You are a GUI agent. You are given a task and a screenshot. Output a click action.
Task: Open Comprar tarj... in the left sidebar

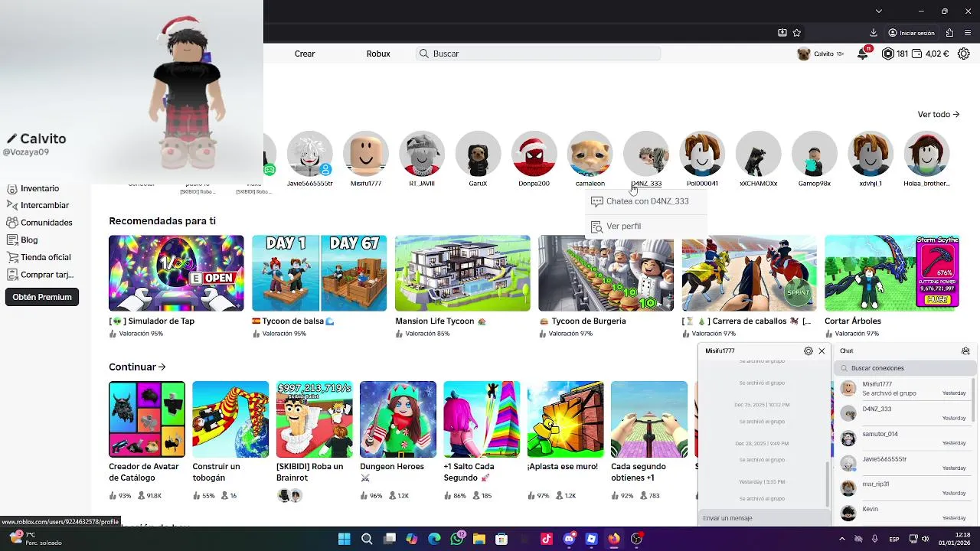[41, 275]
